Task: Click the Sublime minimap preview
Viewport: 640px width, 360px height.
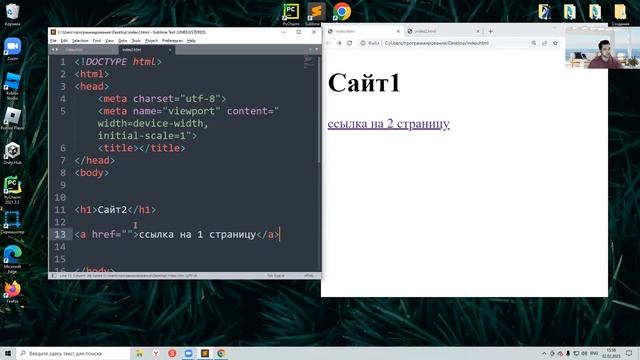Action: pos(309,61)
